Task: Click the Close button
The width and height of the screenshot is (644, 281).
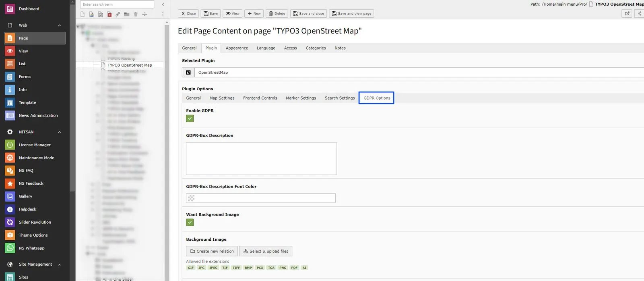Action: 188,13
